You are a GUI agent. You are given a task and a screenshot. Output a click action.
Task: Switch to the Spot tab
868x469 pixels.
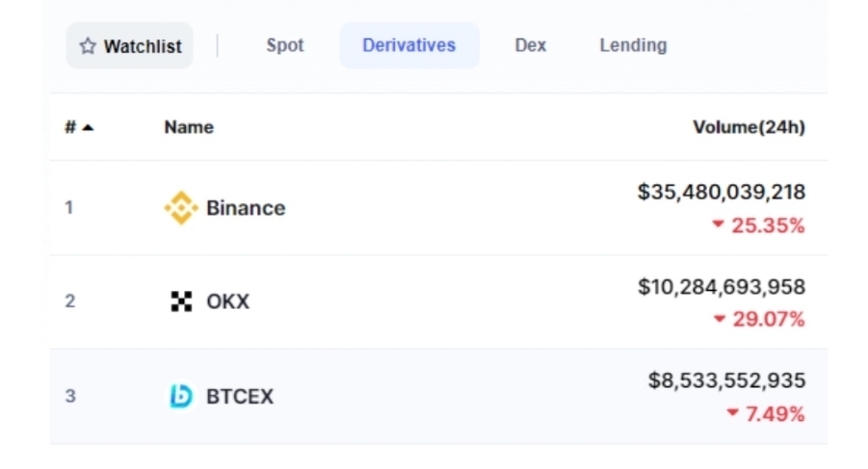[285, 45]
